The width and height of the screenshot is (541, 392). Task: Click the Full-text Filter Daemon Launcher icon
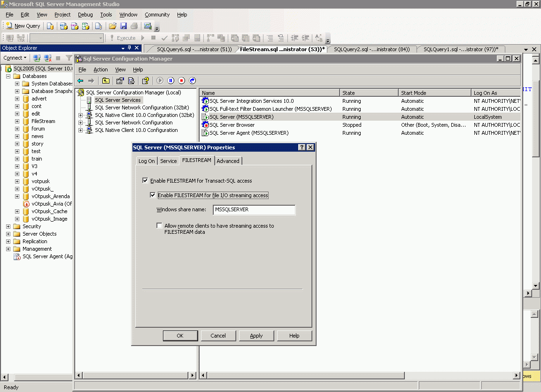click(x=205, y=109)
